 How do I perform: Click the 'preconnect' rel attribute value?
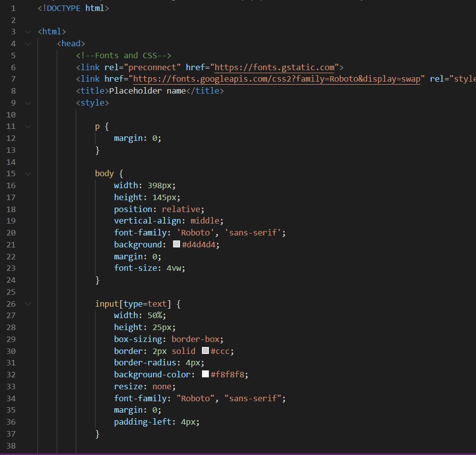(152, 67)
